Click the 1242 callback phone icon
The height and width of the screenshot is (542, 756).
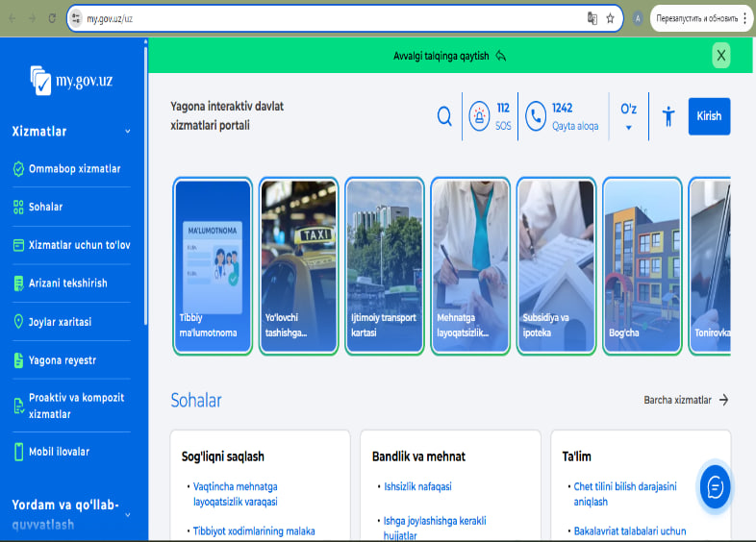[x=536, y=116]
